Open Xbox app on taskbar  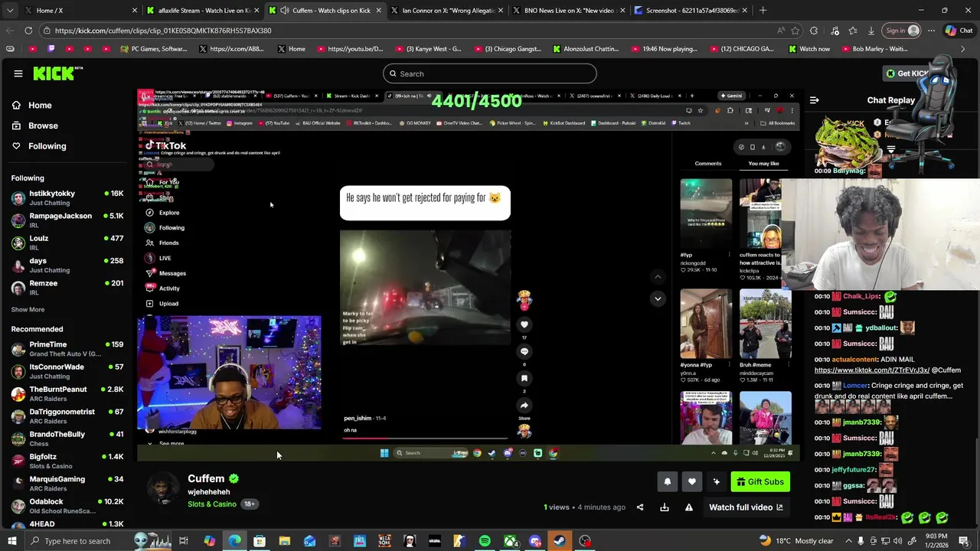510,541
